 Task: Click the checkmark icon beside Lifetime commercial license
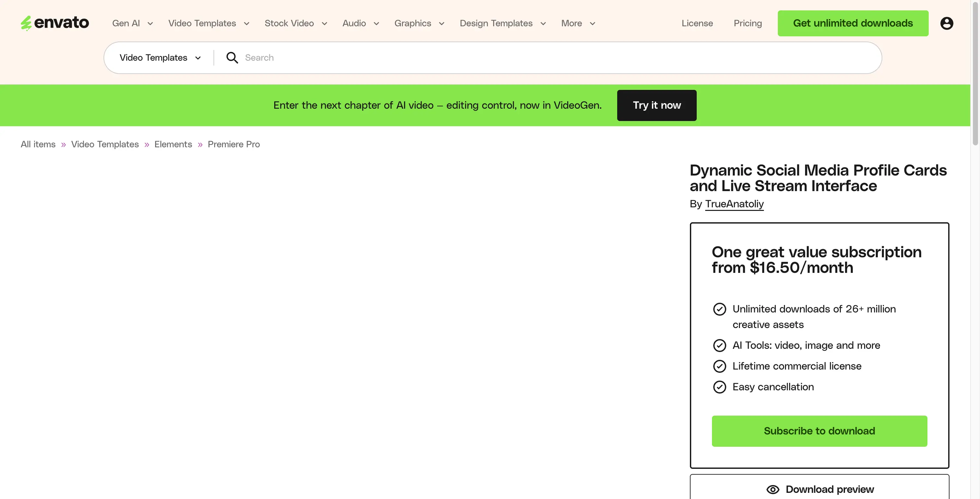click(719, 366)
